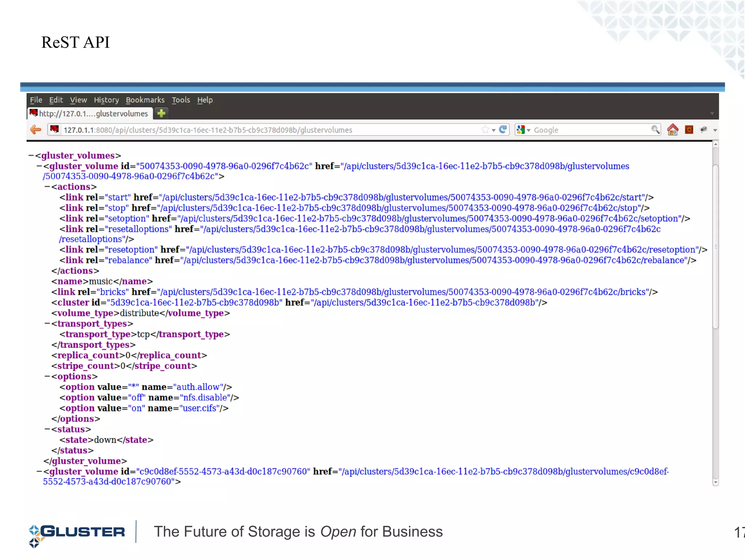Click the orange add-on toolbar icon
The width and height of the screenshot is (745, 560).
[689, 130]
